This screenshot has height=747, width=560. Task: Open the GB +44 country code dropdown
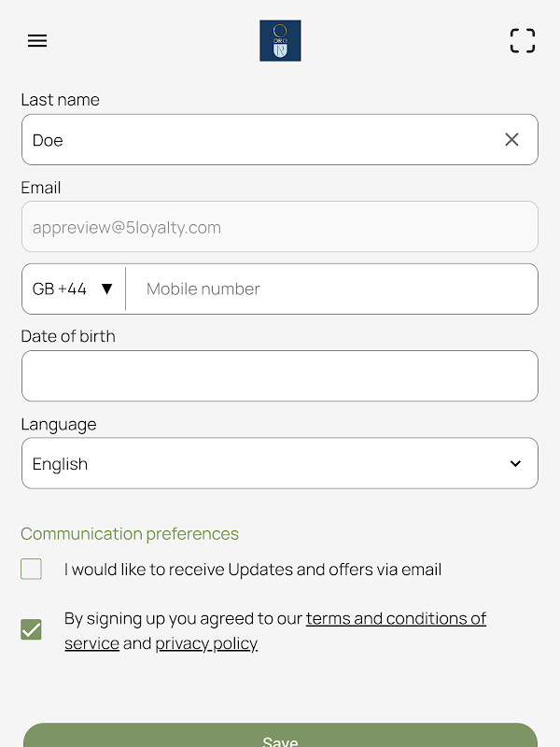pos(73,289)
